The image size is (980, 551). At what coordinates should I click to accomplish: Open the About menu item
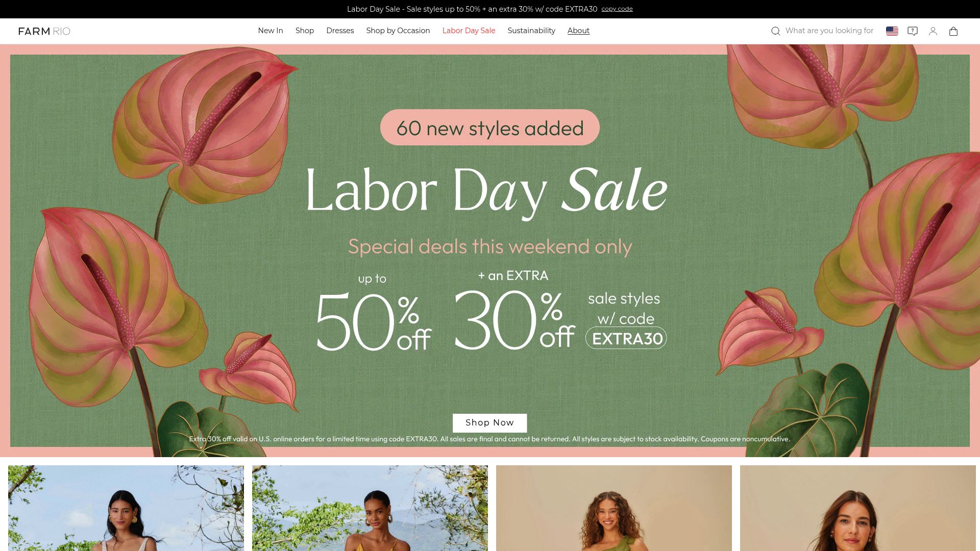tap(578, 31)
